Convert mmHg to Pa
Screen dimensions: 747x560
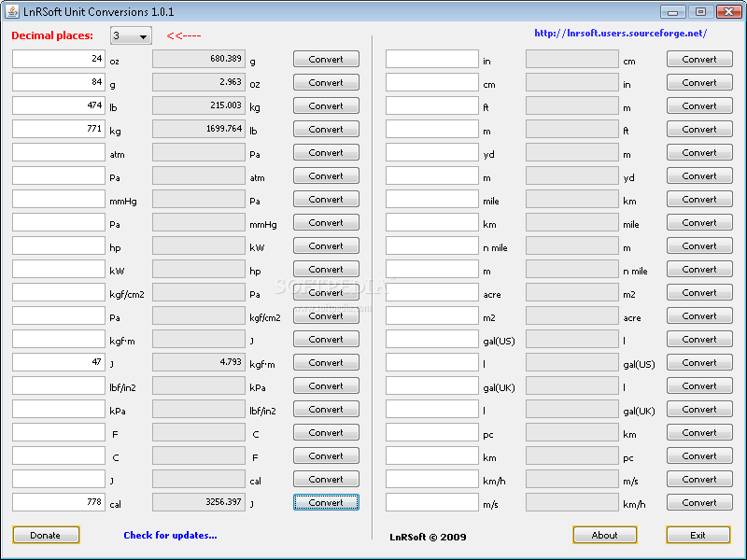pyautogui.click(x=326, y=199)
